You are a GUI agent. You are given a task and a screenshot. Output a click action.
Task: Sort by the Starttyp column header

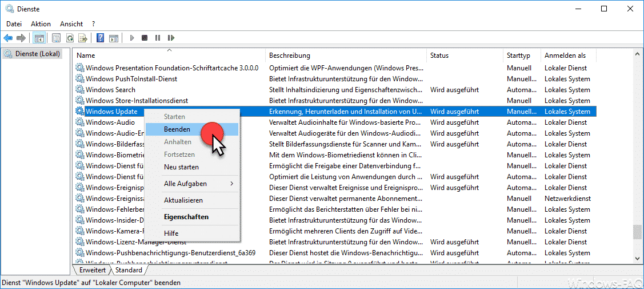[522, 55]
